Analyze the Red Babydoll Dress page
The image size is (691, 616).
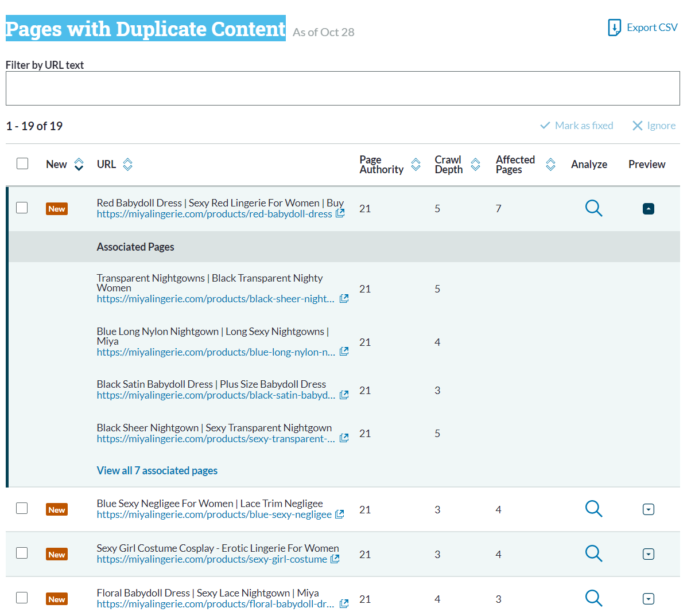tap(593, 208)
